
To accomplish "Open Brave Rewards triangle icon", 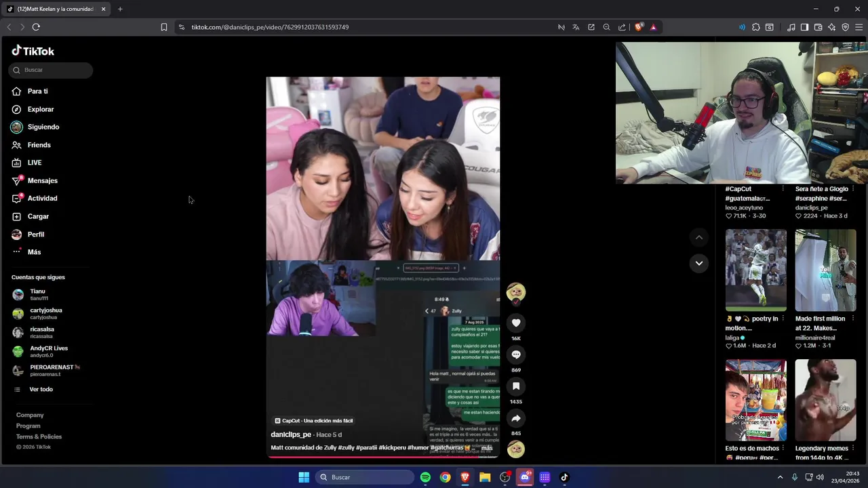I will [x=653, y=27].
